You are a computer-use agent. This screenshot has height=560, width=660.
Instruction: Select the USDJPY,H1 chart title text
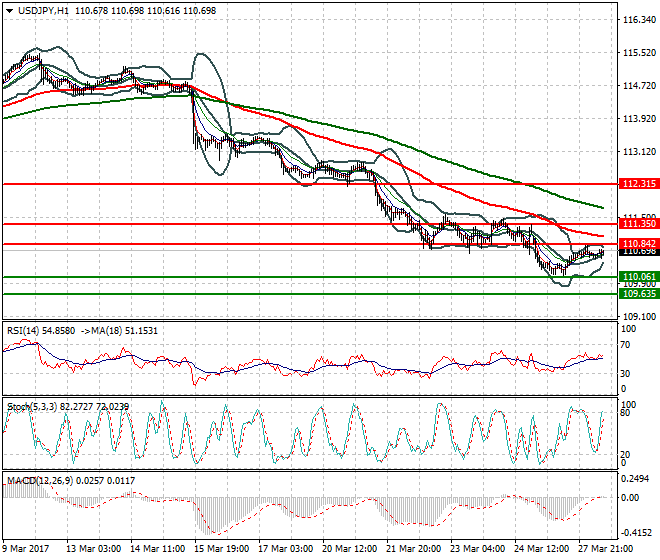point(43,11)
